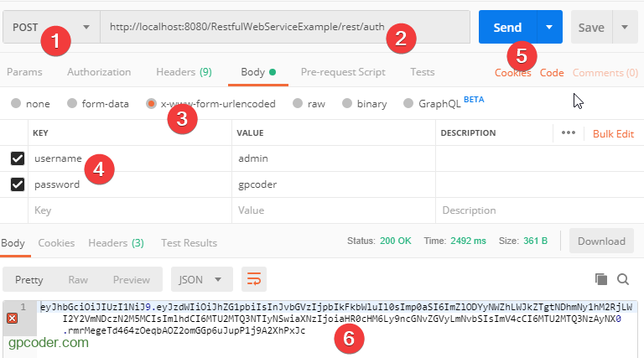Toggle the line wrap icon in response toolbar

tap(253, 279)
